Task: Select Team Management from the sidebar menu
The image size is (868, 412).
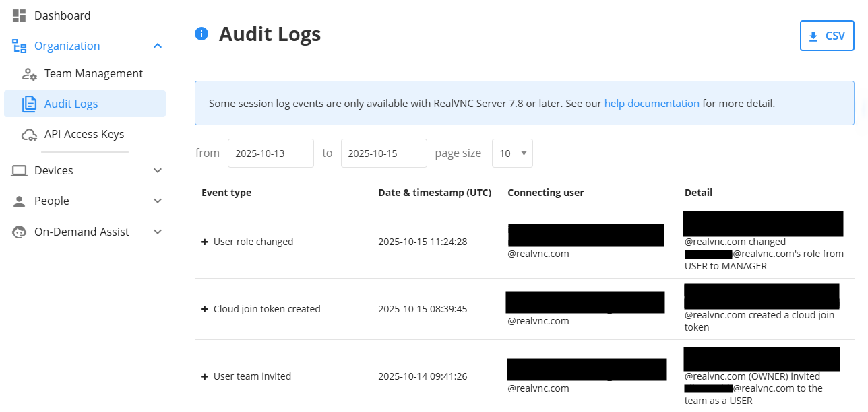Action: [x=92, y=73]
